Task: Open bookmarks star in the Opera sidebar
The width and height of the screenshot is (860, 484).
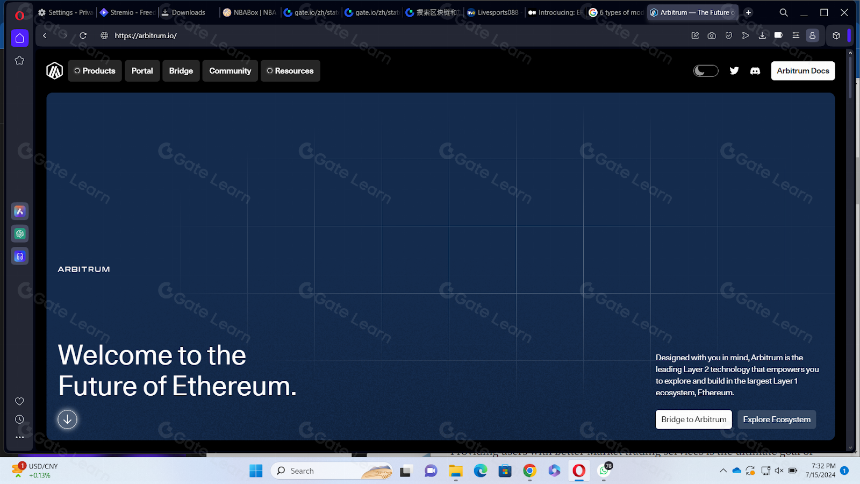Action: (20, 60)
